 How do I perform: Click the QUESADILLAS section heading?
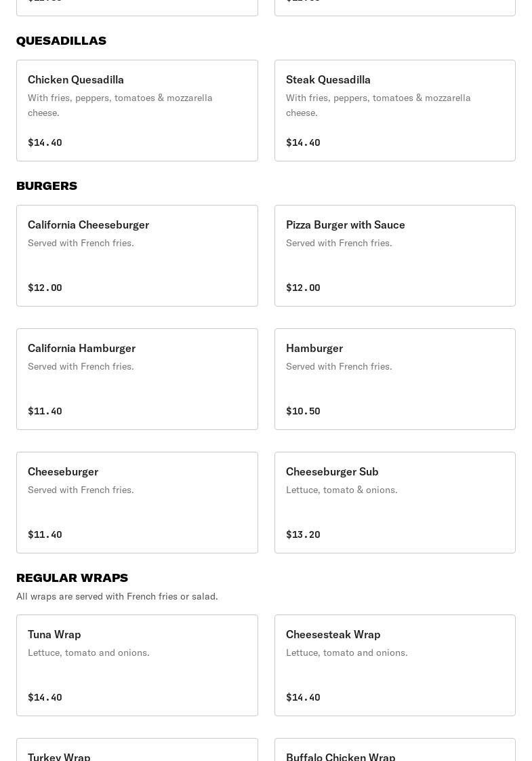61,41
